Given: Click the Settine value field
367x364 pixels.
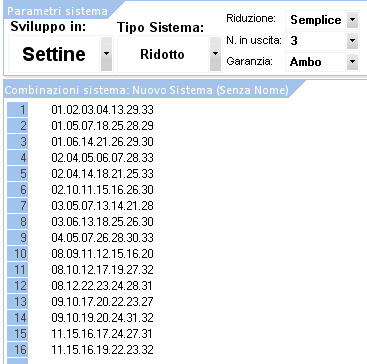Looking at the screenshot, I should 54,54.
